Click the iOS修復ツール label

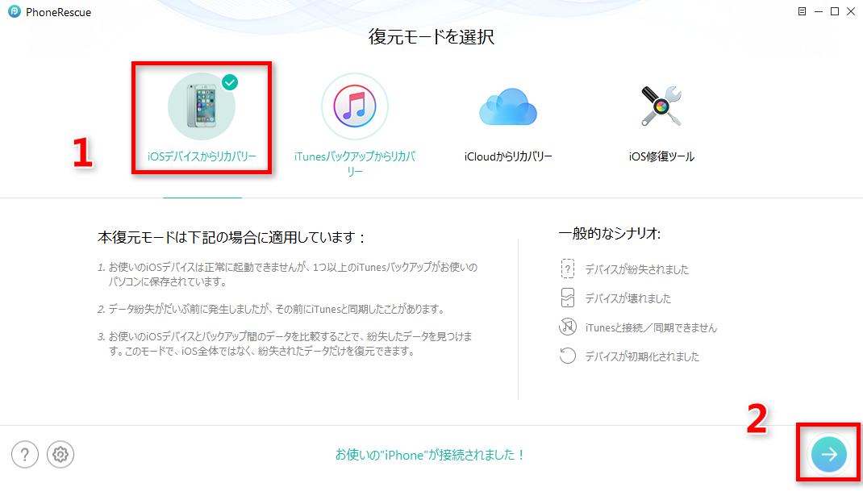click(x=661, y=156)
